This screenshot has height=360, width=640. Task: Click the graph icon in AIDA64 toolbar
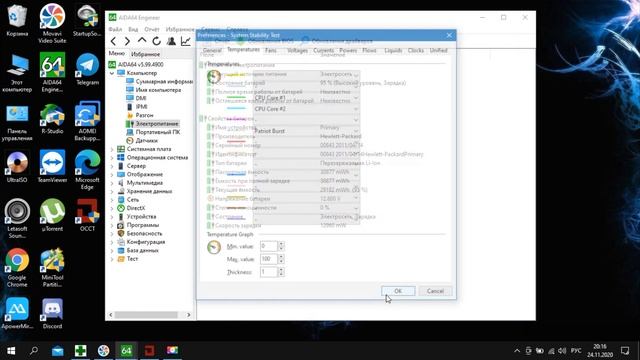click(x=186, y=41)
